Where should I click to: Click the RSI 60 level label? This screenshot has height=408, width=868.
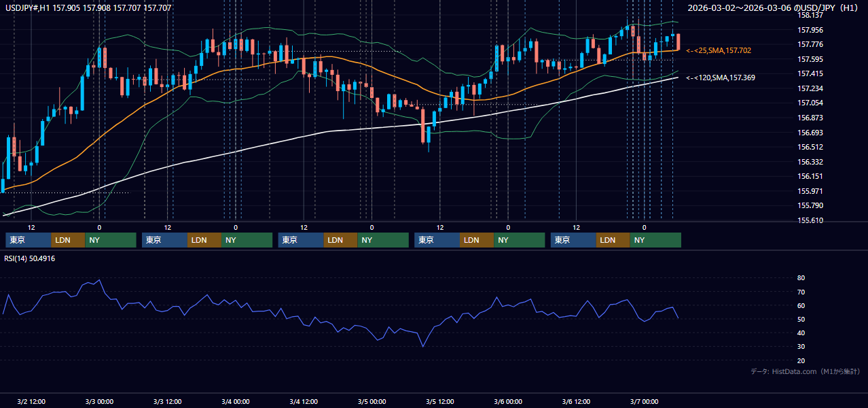pyautogui.click(x=801, y=305)
